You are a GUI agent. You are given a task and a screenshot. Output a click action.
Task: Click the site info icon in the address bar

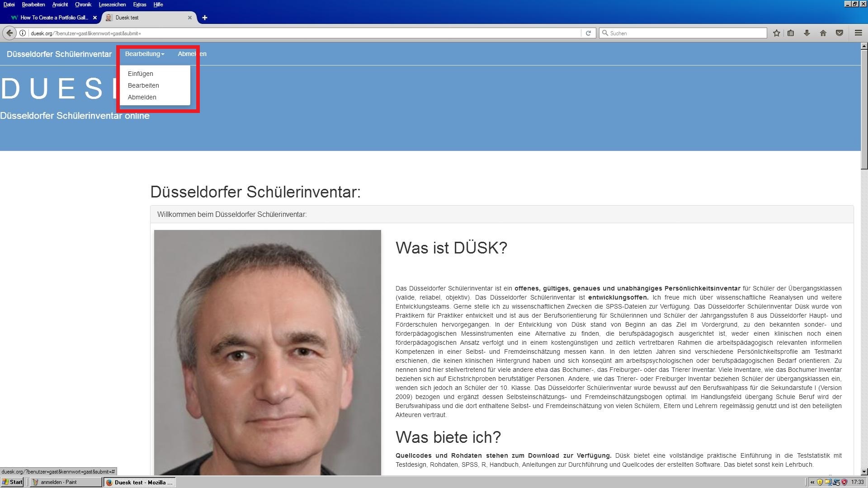click(22, 33)
